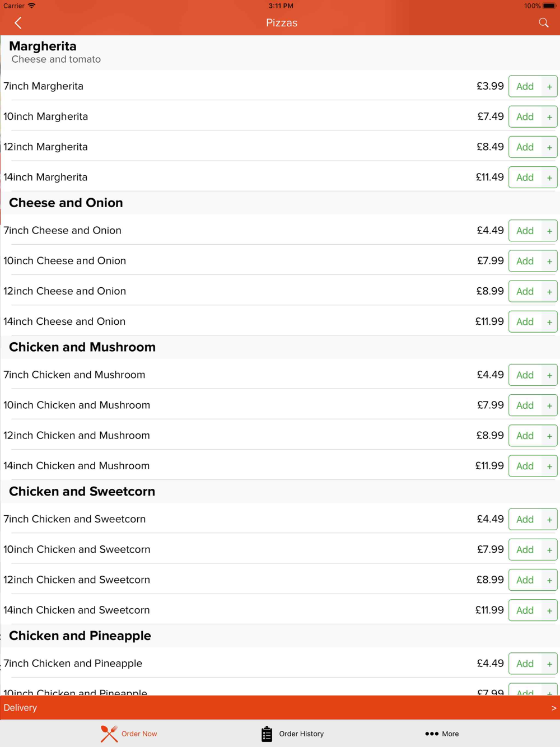
Task: Tap the plus beside 10inch Cheese and Onion
Action: (x=549, y=262)
